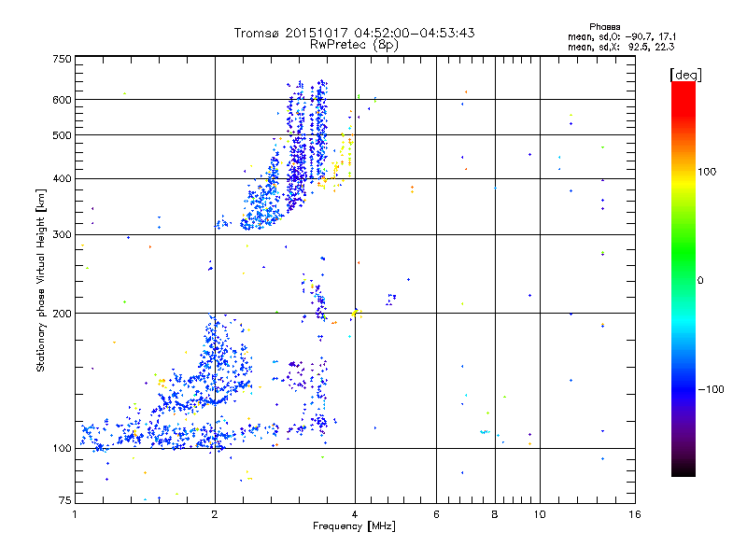Click the y-axis label '750'
The height and width of the screenshot is (560, 747).
tap(62, 59)
